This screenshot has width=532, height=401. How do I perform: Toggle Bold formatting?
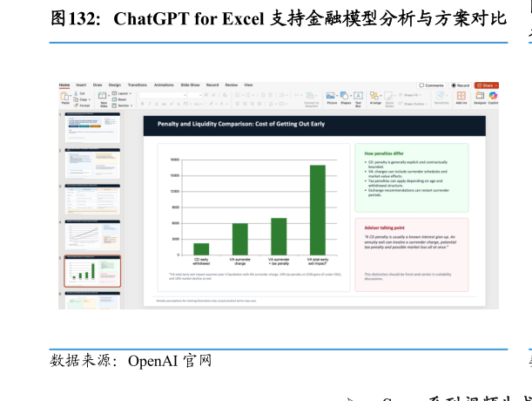tap(142, 104)
